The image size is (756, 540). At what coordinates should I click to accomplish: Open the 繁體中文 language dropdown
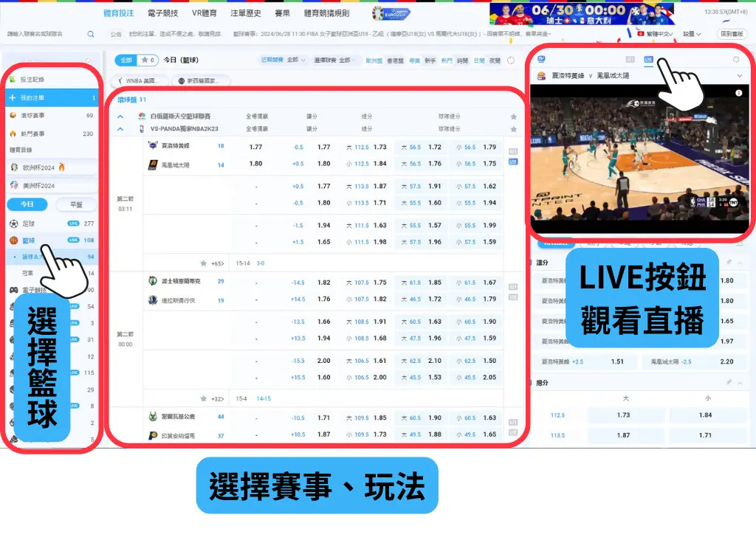point(656,34)
